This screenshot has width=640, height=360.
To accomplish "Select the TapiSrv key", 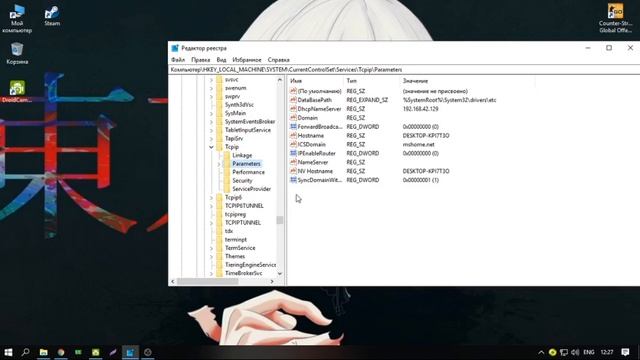I will coord(234,138).
